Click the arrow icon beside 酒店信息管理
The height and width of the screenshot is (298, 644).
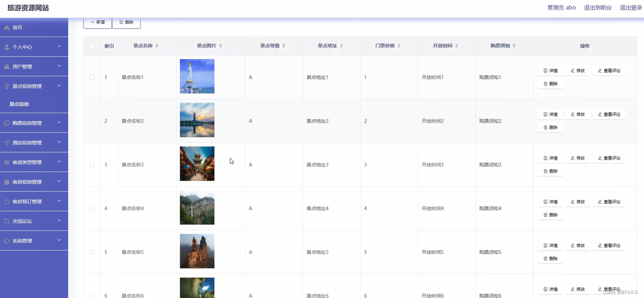point(7,143)
